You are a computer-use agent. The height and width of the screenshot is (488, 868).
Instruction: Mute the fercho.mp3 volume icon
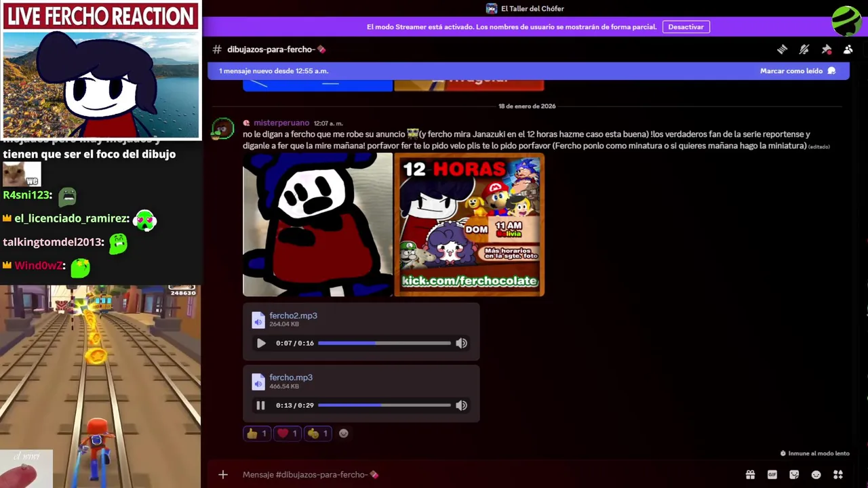click(x=461, y=405)
